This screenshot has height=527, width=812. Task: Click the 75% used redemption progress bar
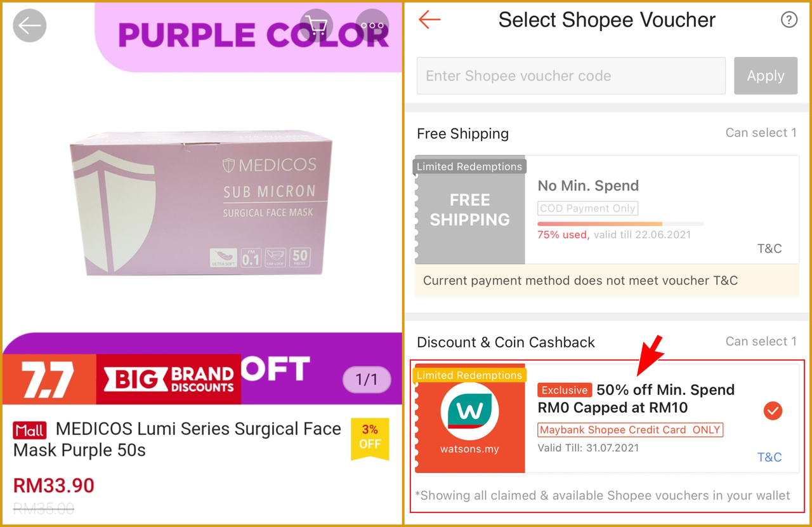tap(620, 223)
